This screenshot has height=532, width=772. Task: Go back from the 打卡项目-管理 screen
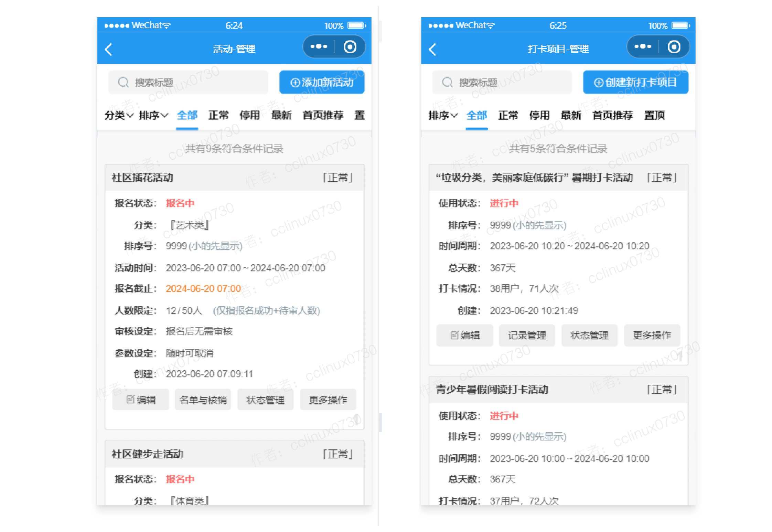(x=432, y=50)
